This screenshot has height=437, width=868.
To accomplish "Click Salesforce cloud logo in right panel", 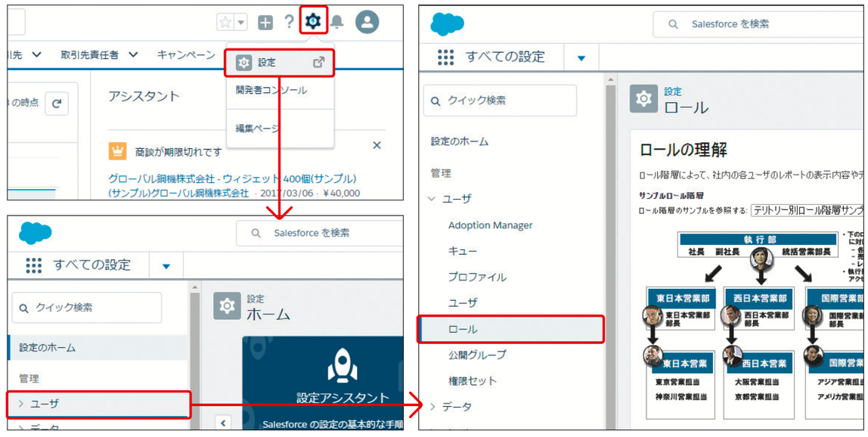I will point(448,25).
